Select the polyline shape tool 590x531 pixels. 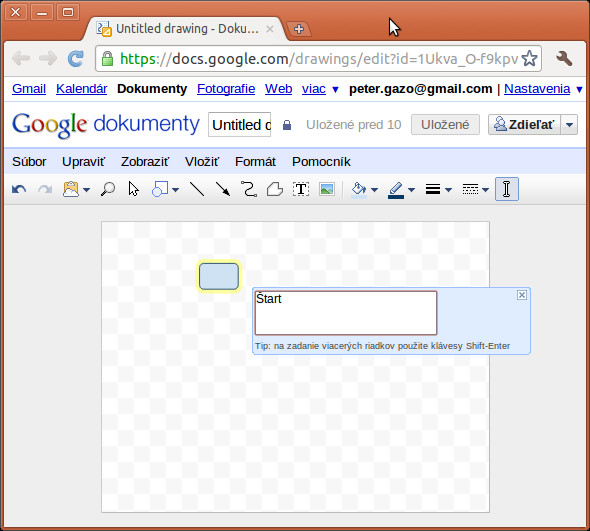pyautogui.click(x=275, y=189)
